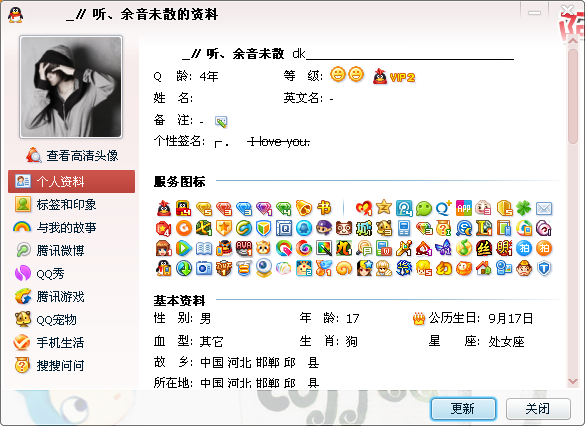The image size is (585, 426).
Task: Click the blue mobile phone service icon
Action: [404, 228]
